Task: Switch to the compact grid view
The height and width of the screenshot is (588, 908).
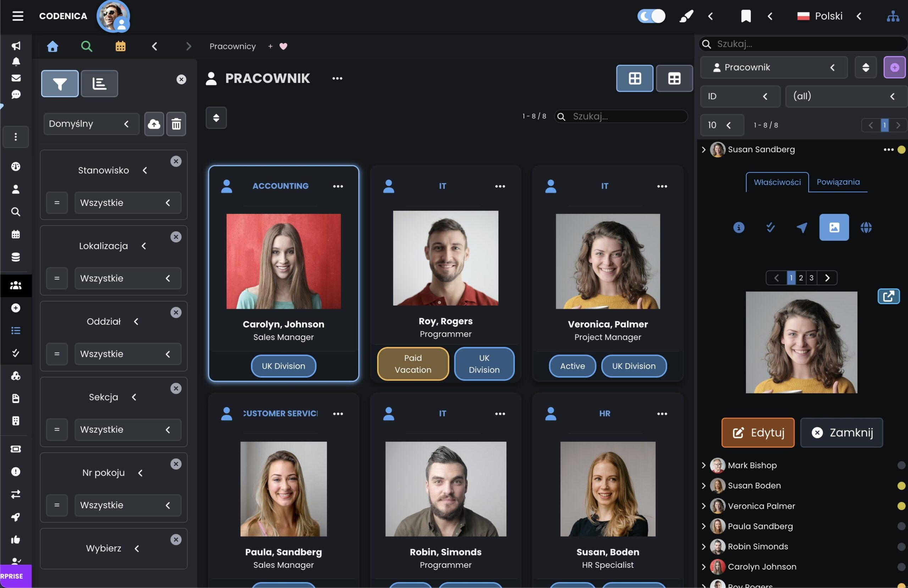Action: 674,79
